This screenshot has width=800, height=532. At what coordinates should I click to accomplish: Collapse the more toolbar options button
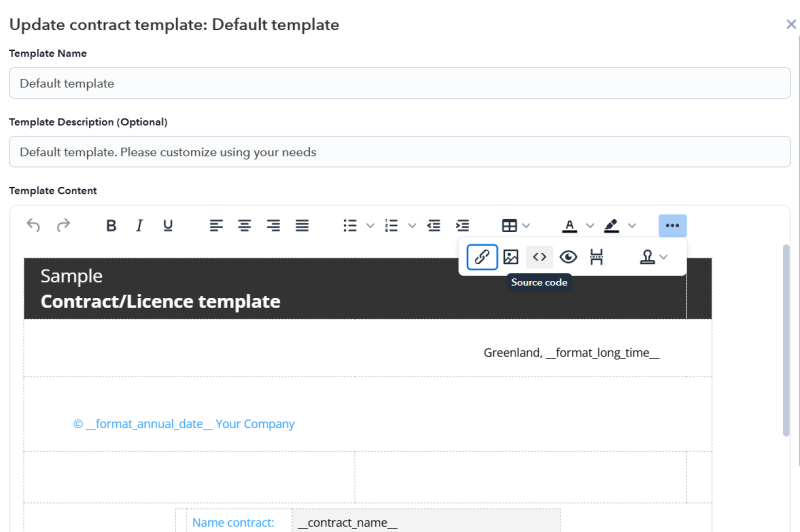point(672,225)
